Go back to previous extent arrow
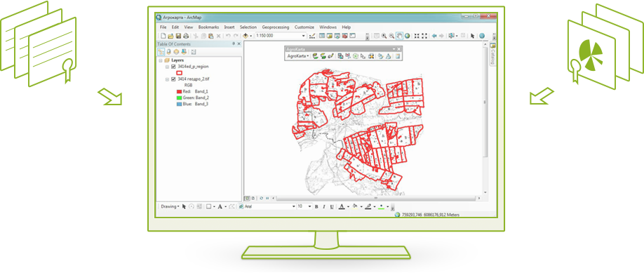 pyautogui.click(x=434, y=36)
